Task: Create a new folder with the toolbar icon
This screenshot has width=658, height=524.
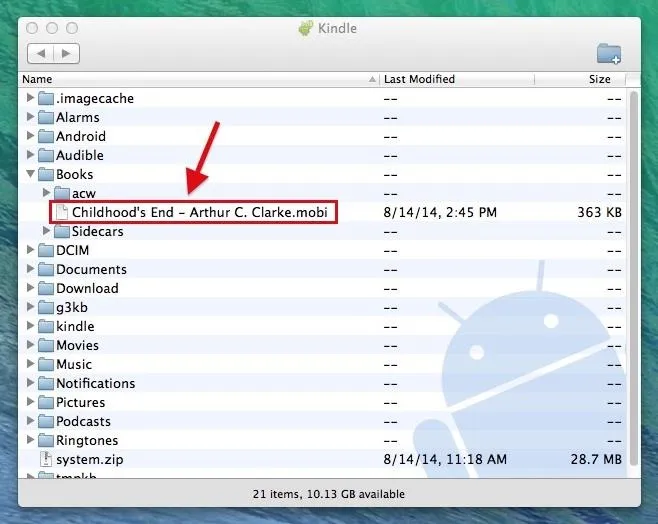Action: click(609, 54)
